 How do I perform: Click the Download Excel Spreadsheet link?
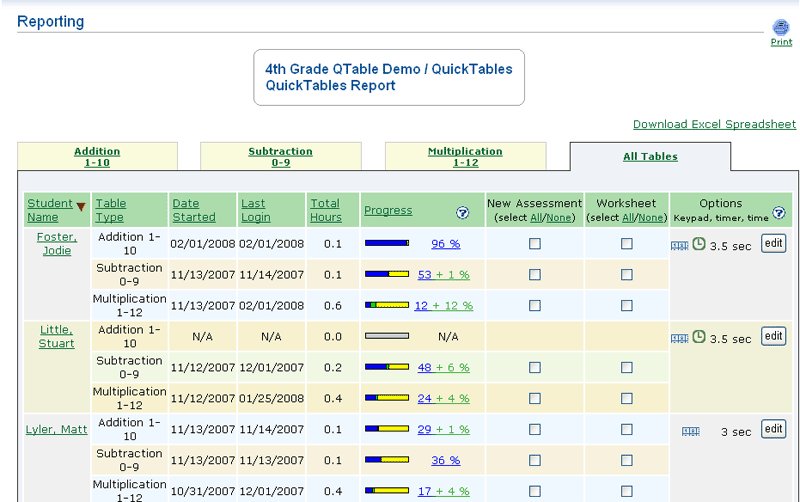click(714, 125)
